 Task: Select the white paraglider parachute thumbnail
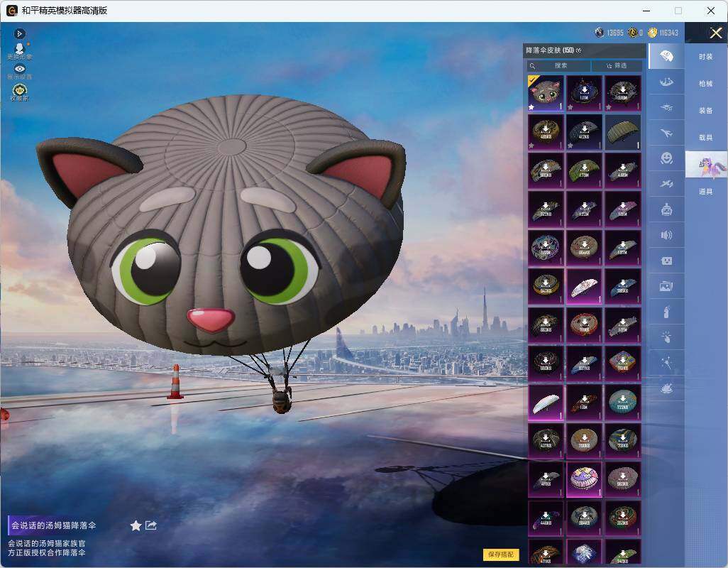pyautogui.click(x=546, y=402)
